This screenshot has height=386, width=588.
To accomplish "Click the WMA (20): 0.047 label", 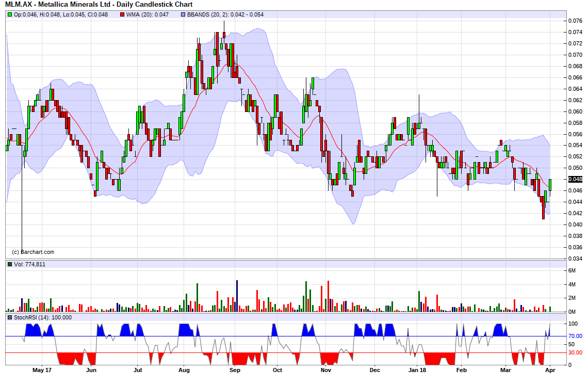I will pos(148,14).
